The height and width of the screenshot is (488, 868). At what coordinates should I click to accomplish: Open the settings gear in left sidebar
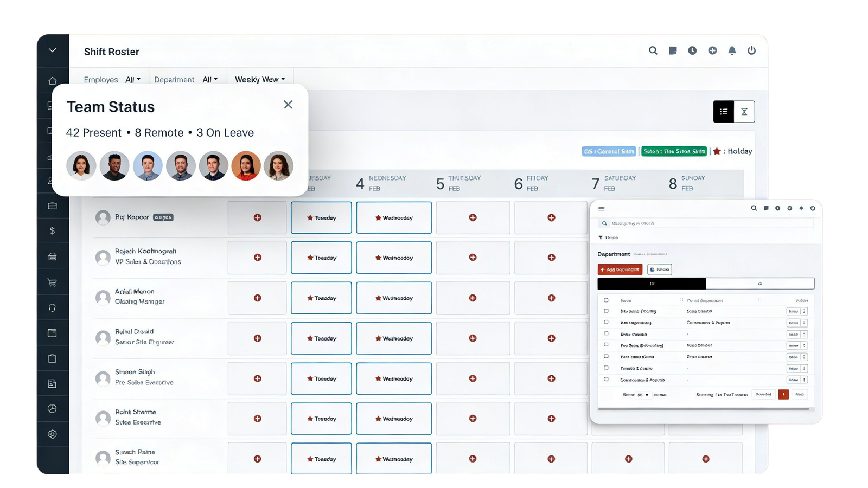(x=53, y=434)
